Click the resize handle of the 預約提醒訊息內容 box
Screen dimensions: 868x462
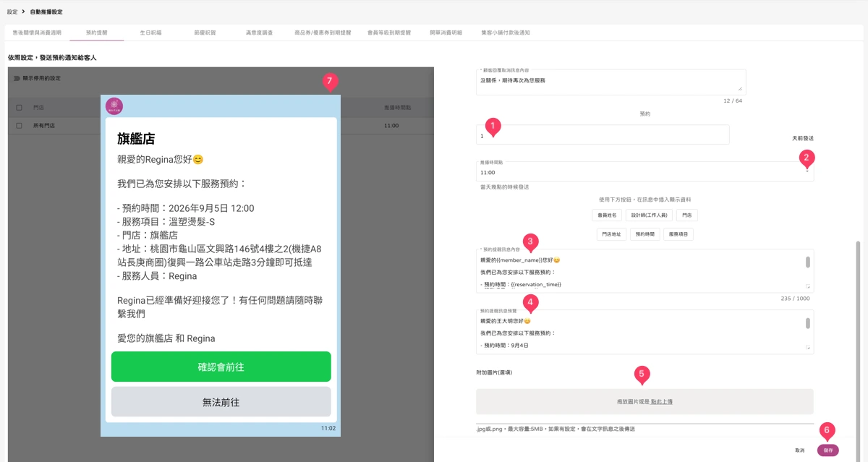click(x=809, y=287)
